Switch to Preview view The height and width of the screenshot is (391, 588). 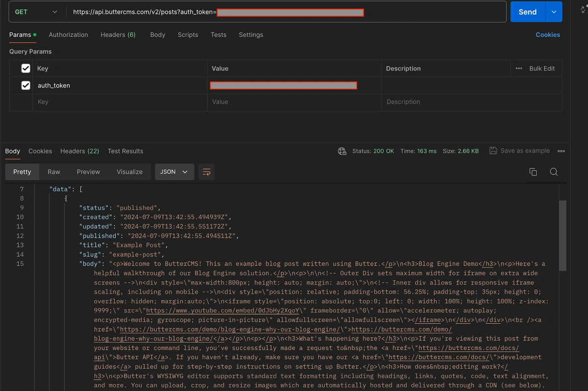(x=88, y=172)
